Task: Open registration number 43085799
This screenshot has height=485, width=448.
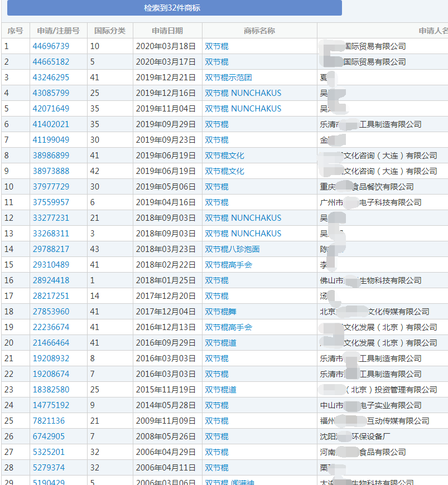Action: click(51, 93)
